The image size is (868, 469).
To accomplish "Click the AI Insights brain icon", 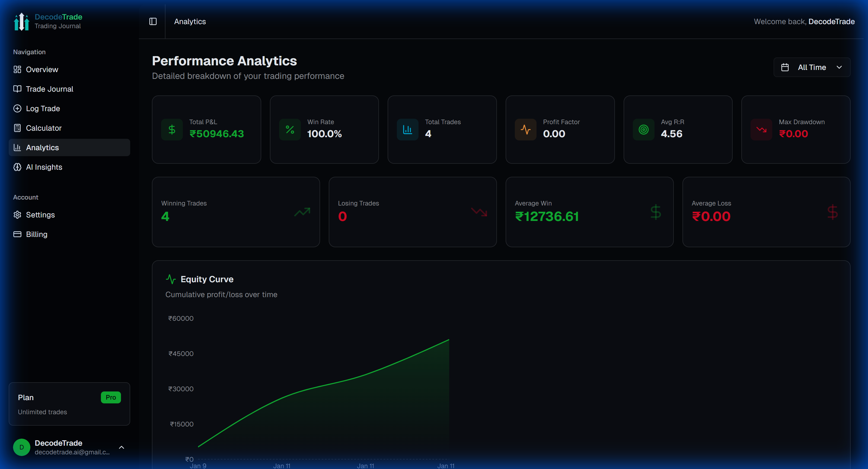I will pos(17,167).
